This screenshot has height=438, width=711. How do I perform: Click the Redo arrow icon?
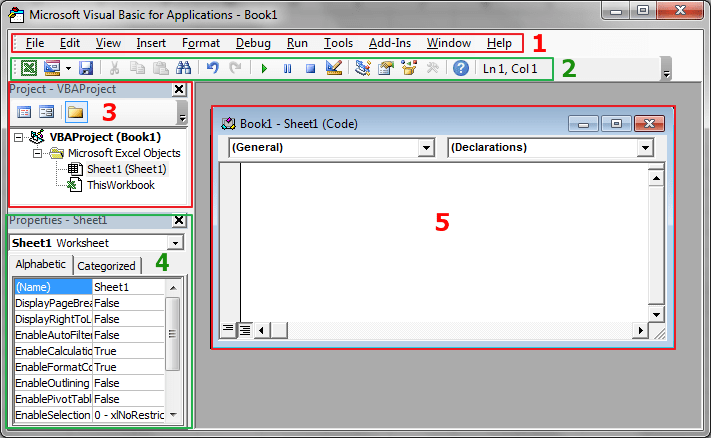[x=235, y=68]
